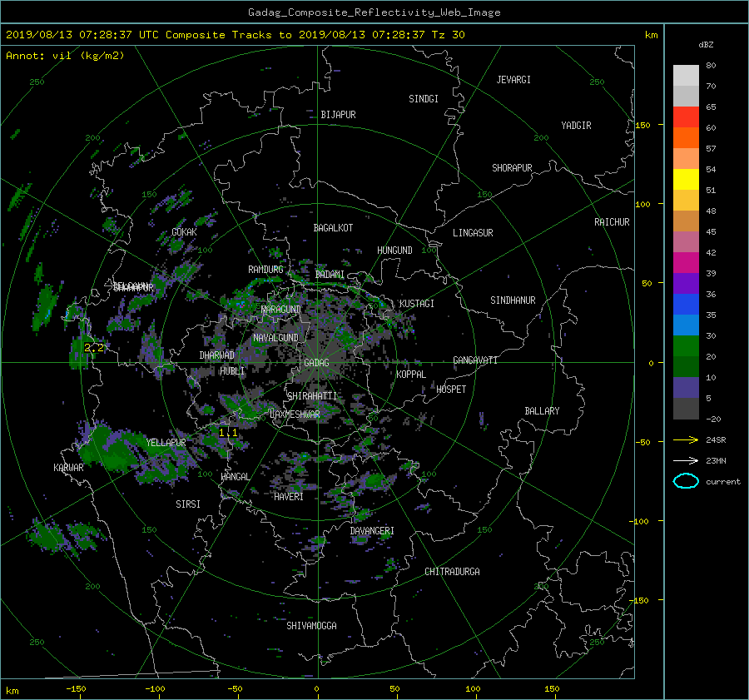This screenshot has height=700, width=749.
Task: Click the DAVANGERI city label
Action: (372, 531)
